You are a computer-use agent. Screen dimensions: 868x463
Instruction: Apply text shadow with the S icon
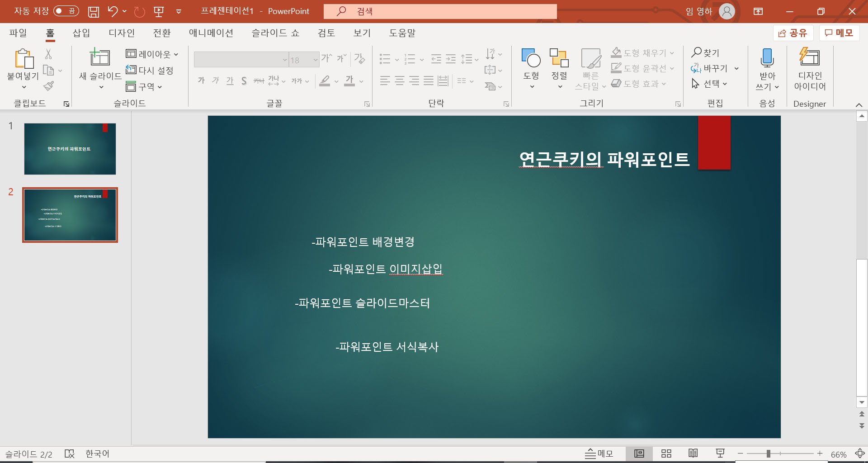point(244,81)
